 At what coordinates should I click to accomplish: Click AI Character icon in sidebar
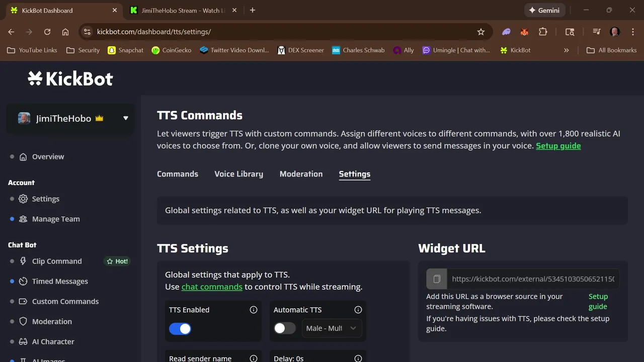tap(23, 342)
